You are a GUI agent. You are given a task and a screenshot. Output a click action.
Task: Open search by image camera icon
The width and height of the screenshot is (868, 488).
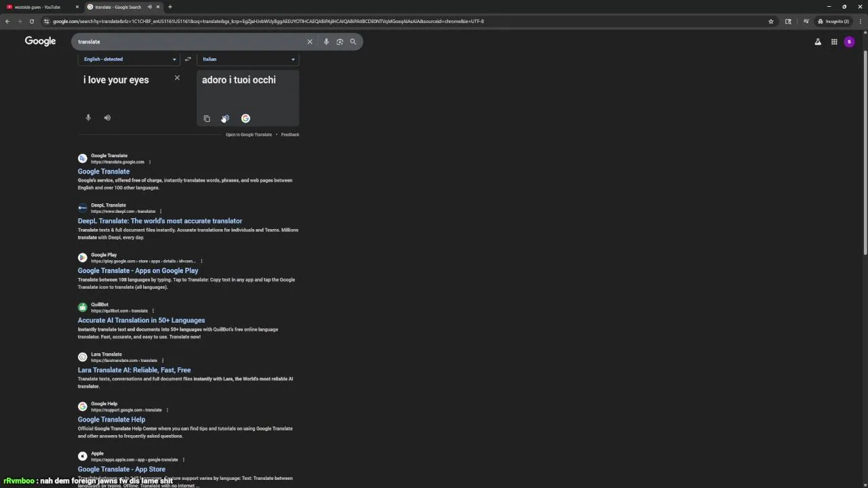(x=340, y=42)
